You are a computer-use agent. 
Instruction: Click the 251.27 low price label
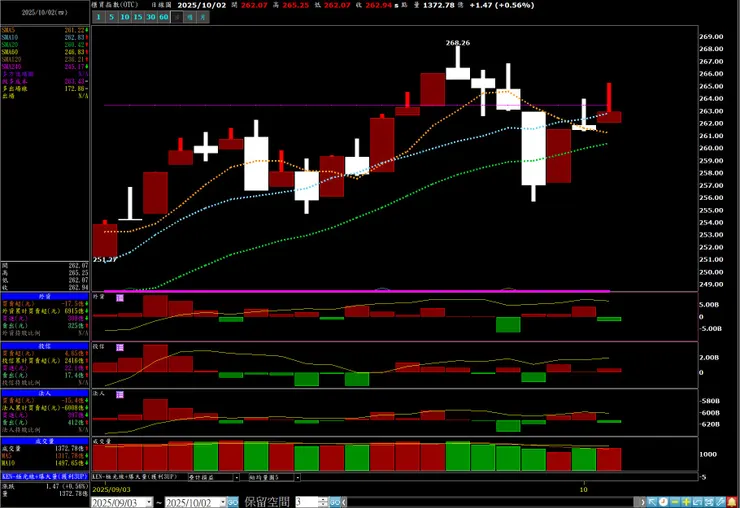click(x=105, y=259)
